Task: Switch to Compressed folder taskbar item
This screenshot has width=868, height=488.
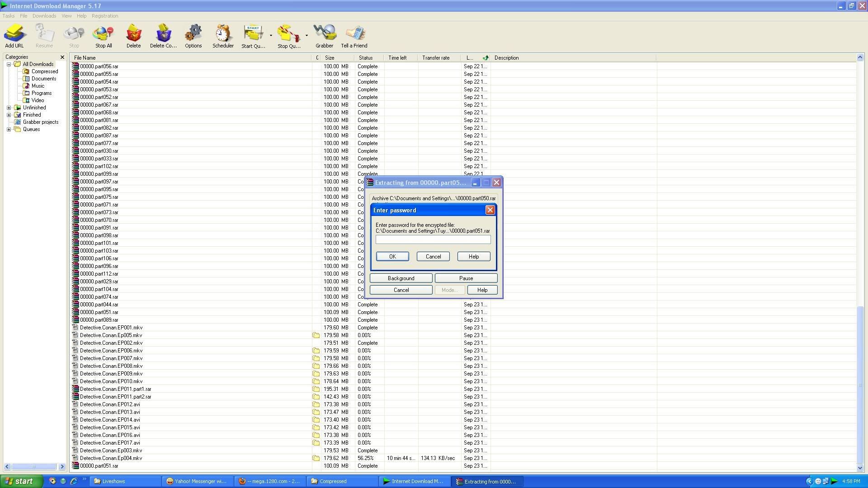Action: point(342,481)
